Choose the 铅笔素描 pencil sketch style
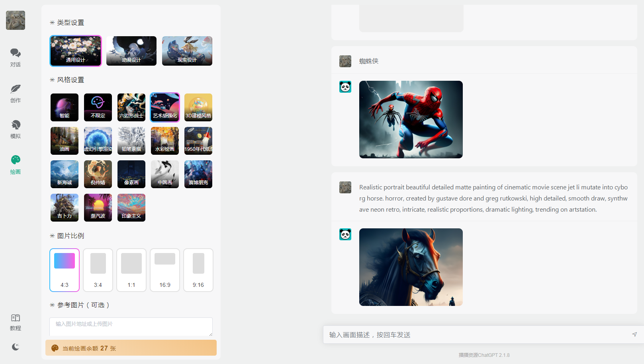644x364 pixels. pyautogui.click(x=131, y=141)
